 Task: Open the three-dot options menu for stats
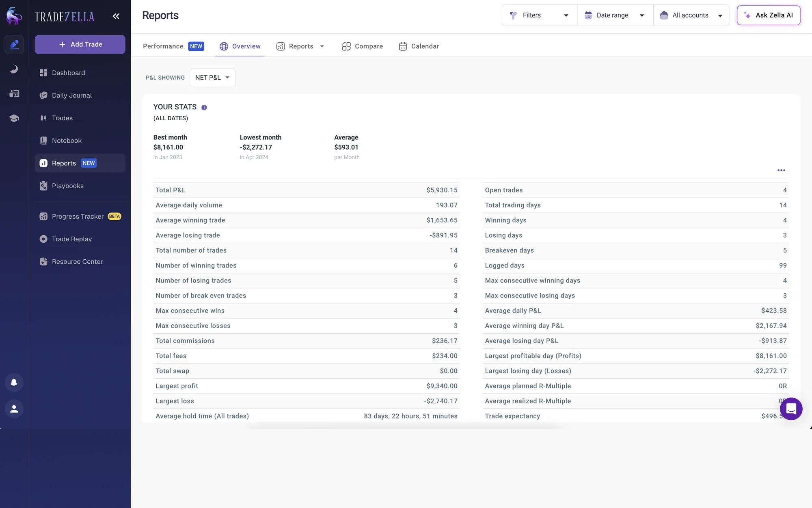tap(781, 170)
